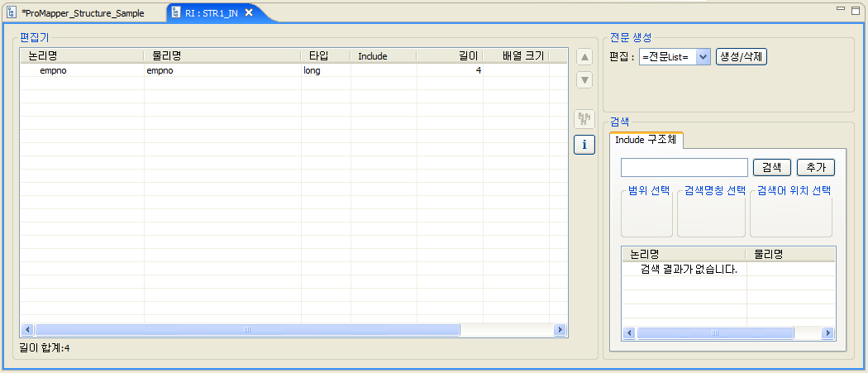
Task: Click the 생성/삭제 button
Action: click(742, 56)
